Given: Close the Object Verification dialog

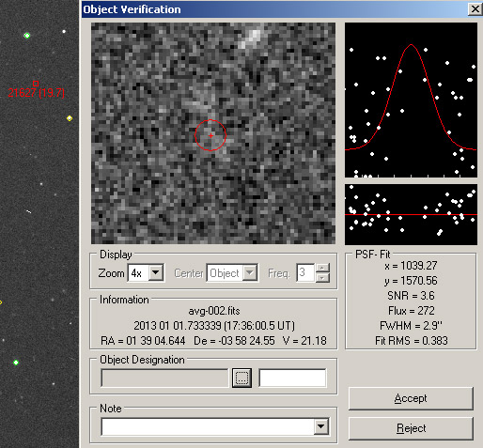Looking at the screenshot, I should pos(475,9).
